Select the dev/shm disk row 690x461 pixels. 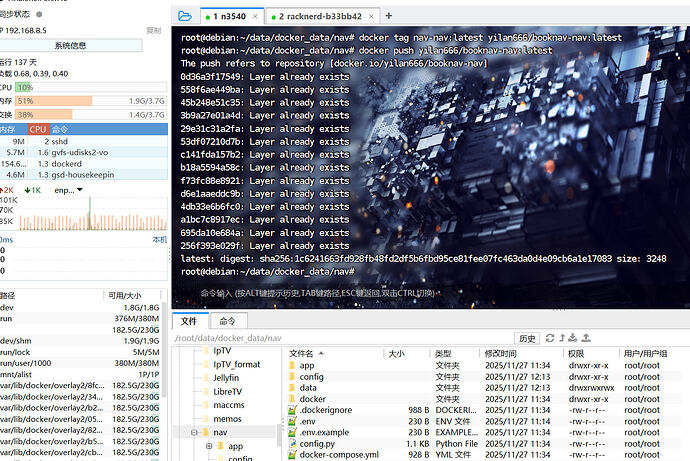tap(80, 341)
